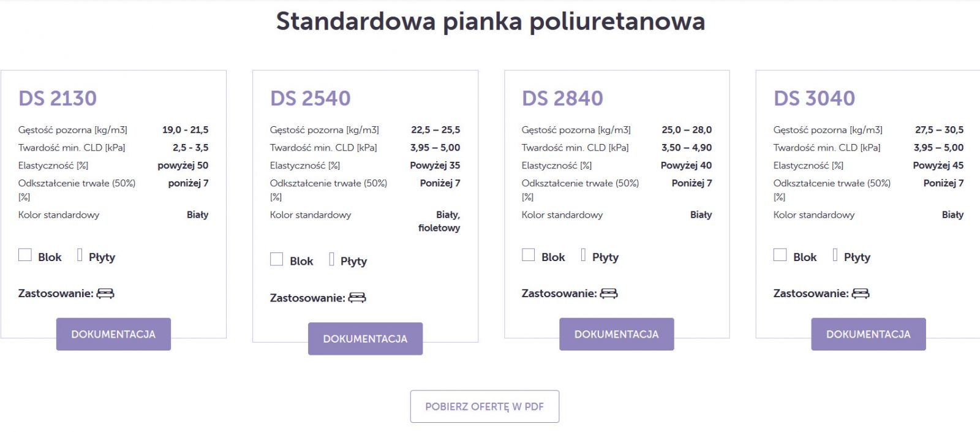Enable the Blok checkbox under DS 2840
Image resolution: width=980 pixels, height=432 pixels.
[529, 255]
